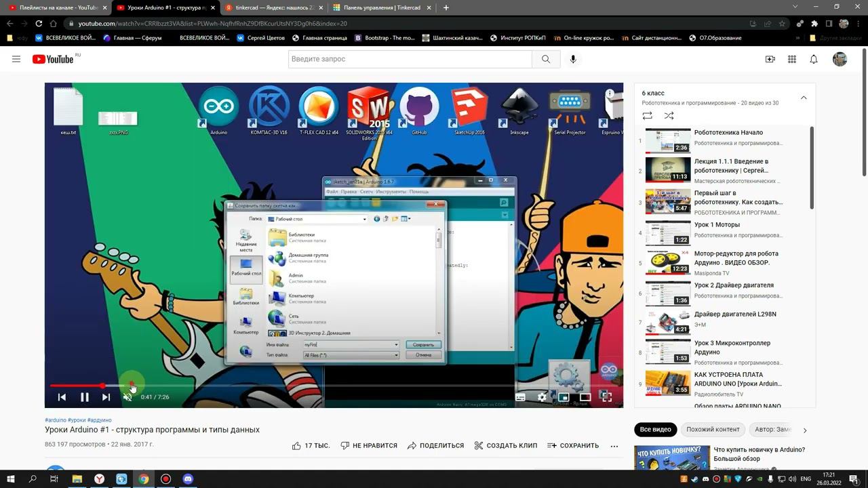Switch on the miniplayer
Screen dimensions: 868x488
(564, 397)
